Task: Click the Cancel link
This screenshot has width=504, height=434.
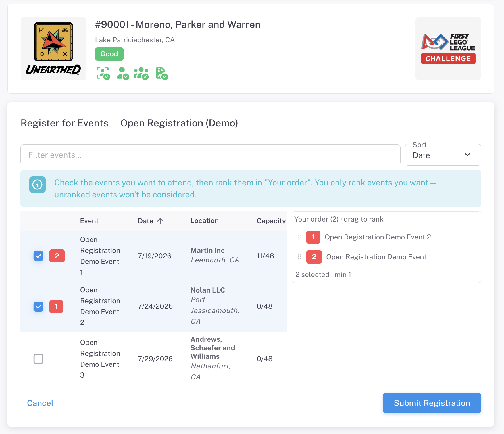Action: click(x=40, y=403)
